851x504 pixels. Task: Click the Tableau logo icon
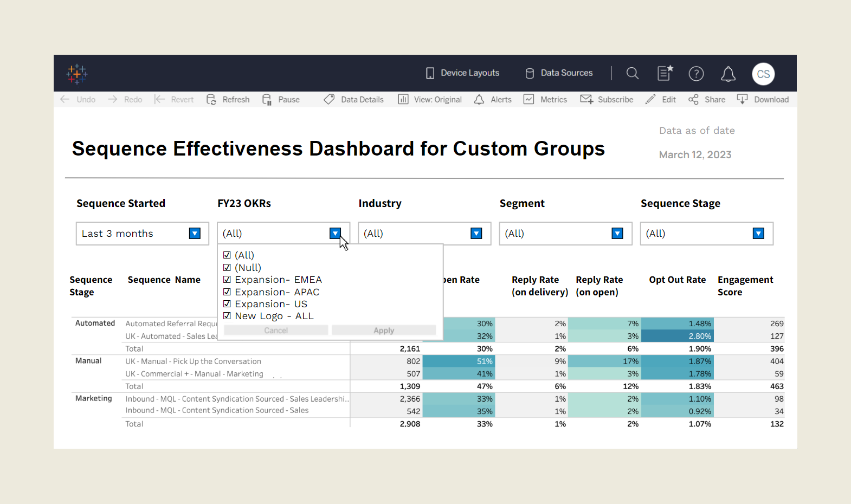(77, 74)
